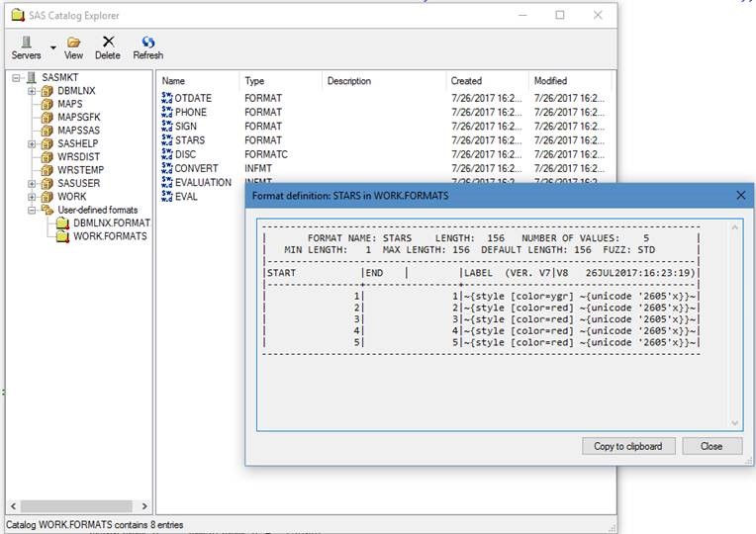Select the WRSTEMP tree label
The width and height of the screenshot is (756, 534).
(80, 170)
